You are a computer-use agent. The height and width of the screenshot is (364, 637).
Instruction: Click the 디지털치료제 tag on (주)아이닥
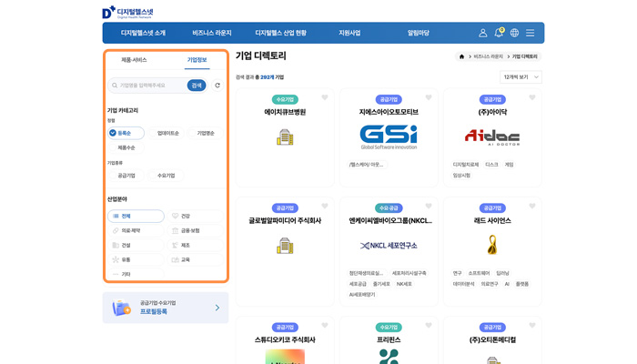point(466,165)
